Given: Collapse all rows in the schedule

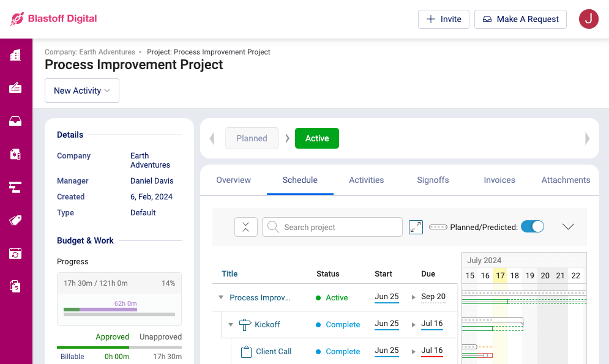Looking at the screenshot, I should [246, 226].
